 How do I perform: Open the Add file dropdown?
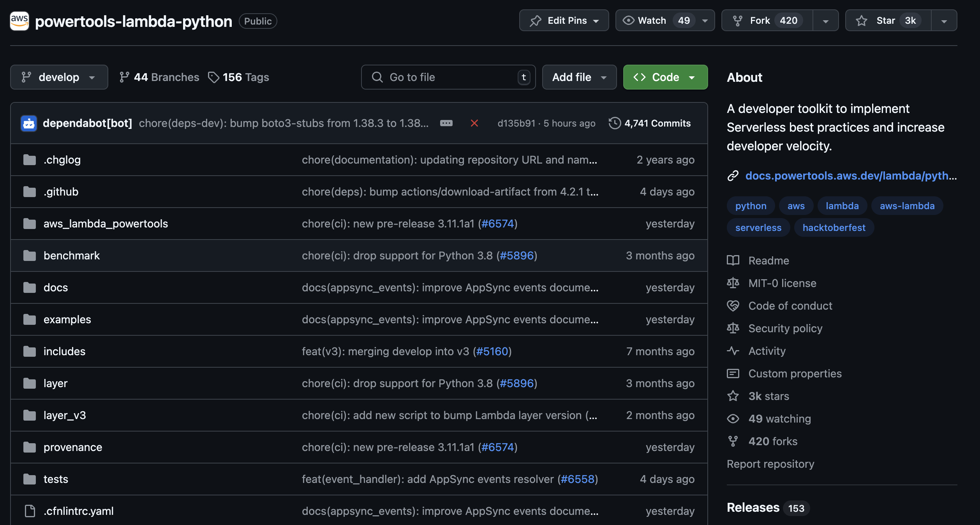coord(580,77)
